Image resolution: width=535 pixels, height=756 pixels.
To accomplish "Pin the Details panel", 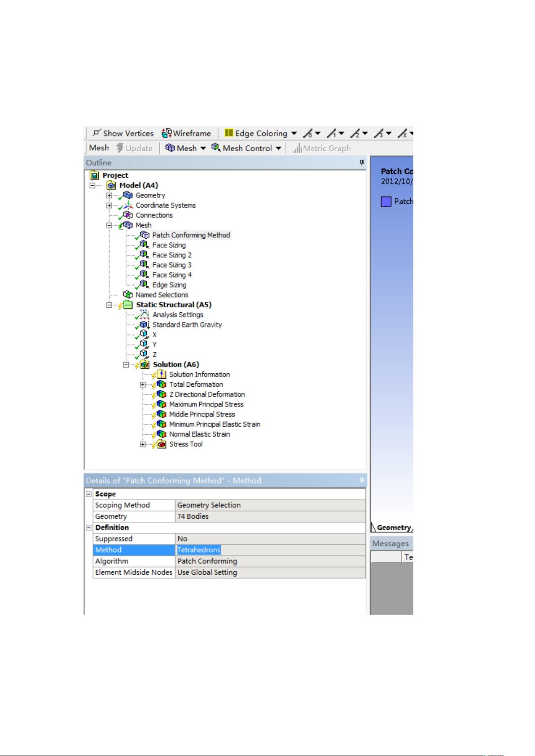I will tap(362, 481).
